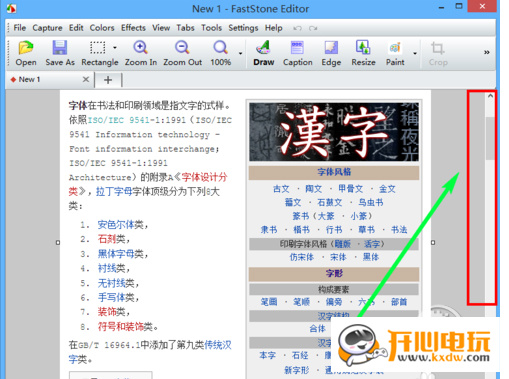Click the scrollbar up arrow
This screenshot has width=509, height=379.
point(490,96)
